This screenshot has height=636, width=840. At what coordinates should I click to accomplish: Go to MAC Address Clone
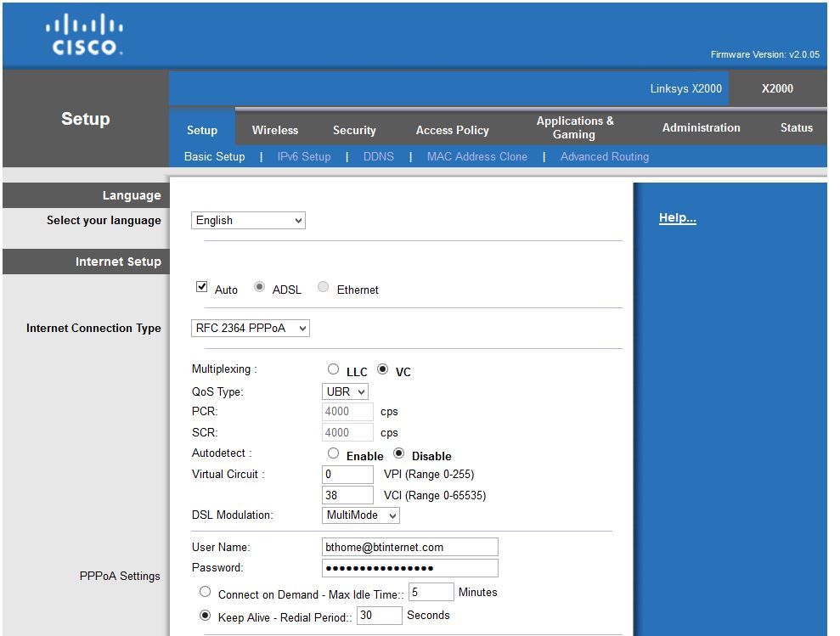click(x=476, y=156)
